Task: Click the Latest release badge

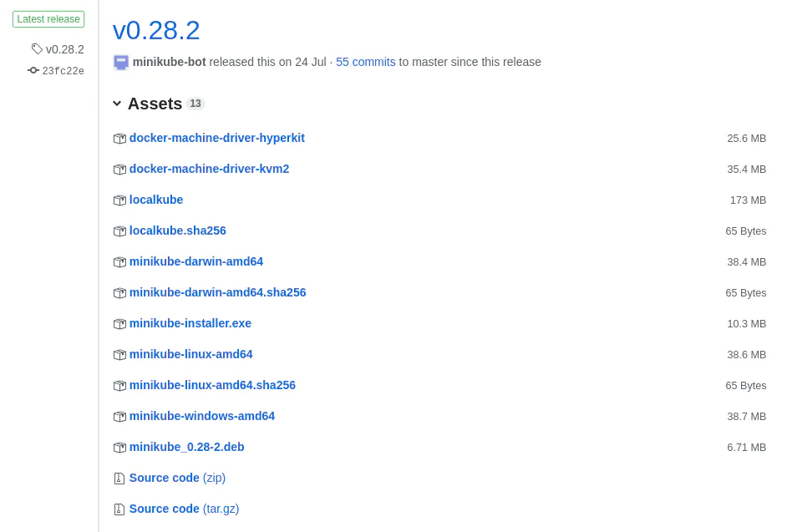Action: (x=48, y=19)
